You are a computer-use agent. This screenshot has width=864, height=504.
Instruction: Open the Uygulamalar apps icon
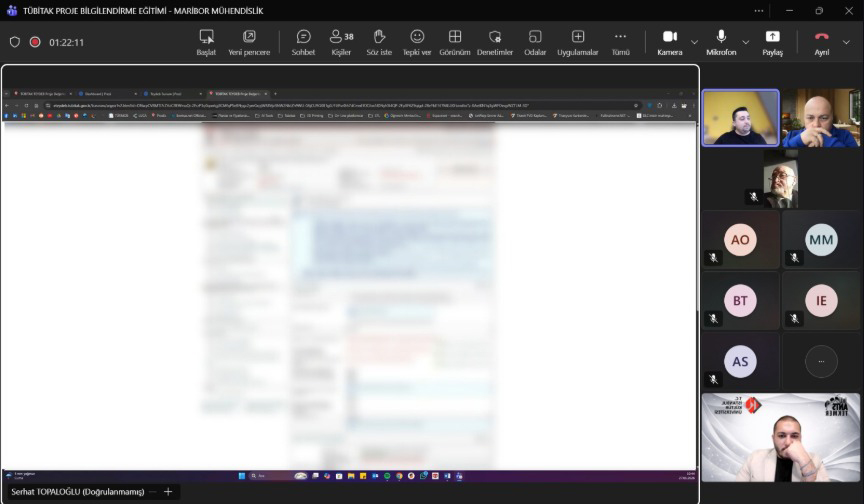pos(577,42)
